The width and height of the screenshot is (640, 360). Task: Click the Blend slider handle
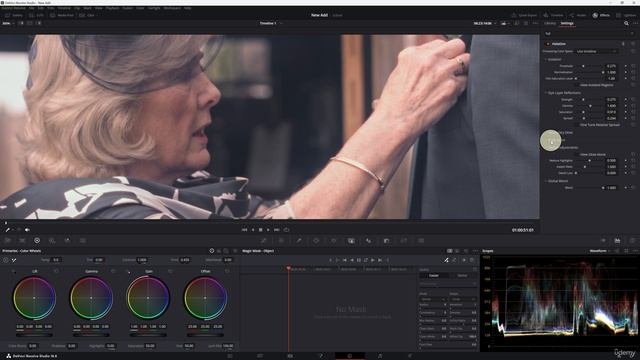pos(603,188)
